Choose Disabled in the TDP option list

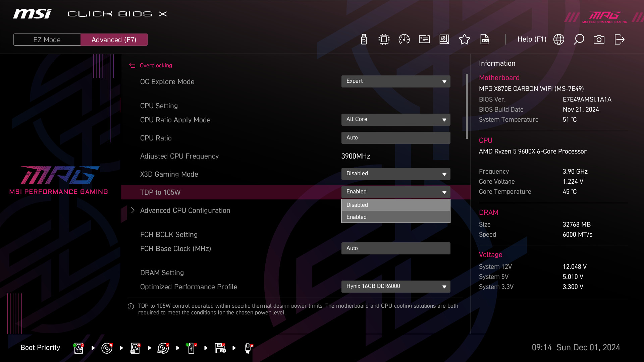coord(396,205)
